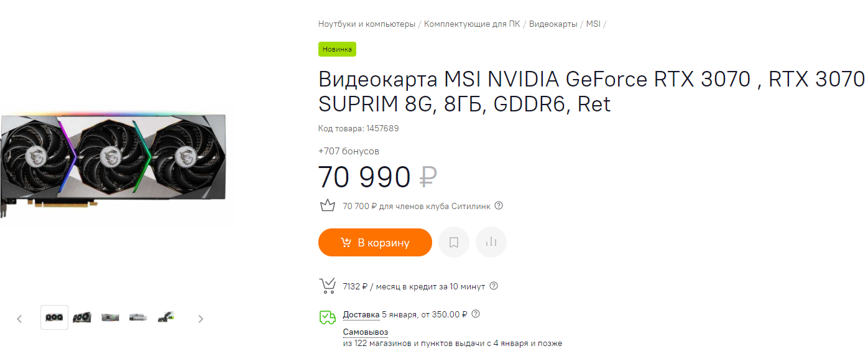Viewport: 868px width, 351px height.
Task: Click the credit shopping cart icon
Action: 327,286
